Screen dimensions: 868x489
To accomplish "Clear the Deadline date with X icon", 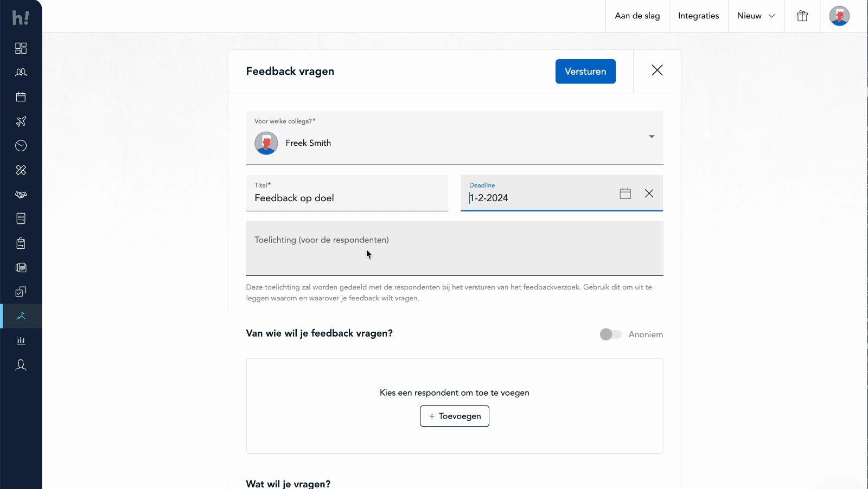I will tap(649, 194).
